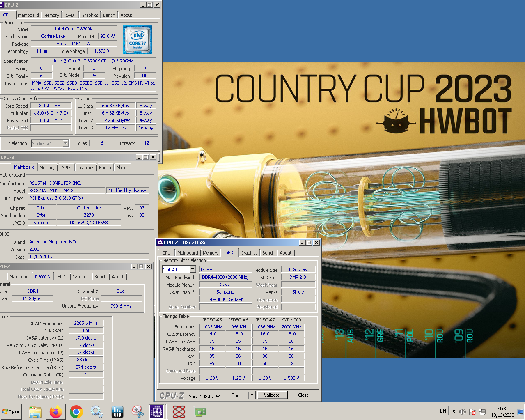Show hidden system tray icons
This screenshot has height=420, width=525.
[x=454, y=411]
